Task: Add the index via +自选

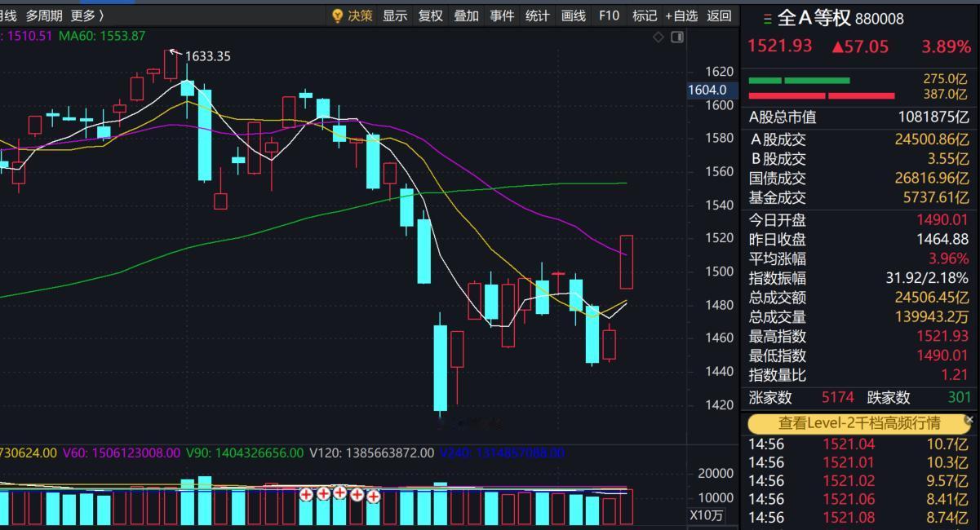Action: point(681,15)
